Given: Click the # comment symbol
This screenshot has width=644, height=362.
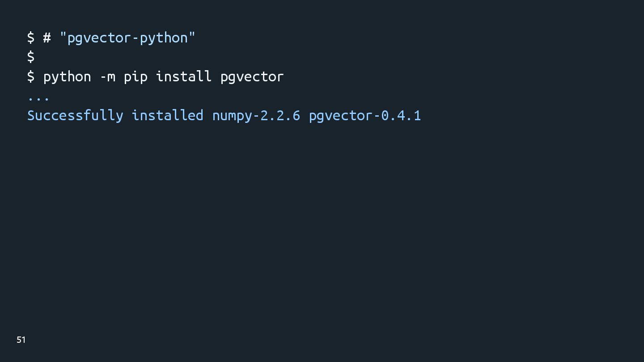Looking at the screenshot, I should point(47,38).
